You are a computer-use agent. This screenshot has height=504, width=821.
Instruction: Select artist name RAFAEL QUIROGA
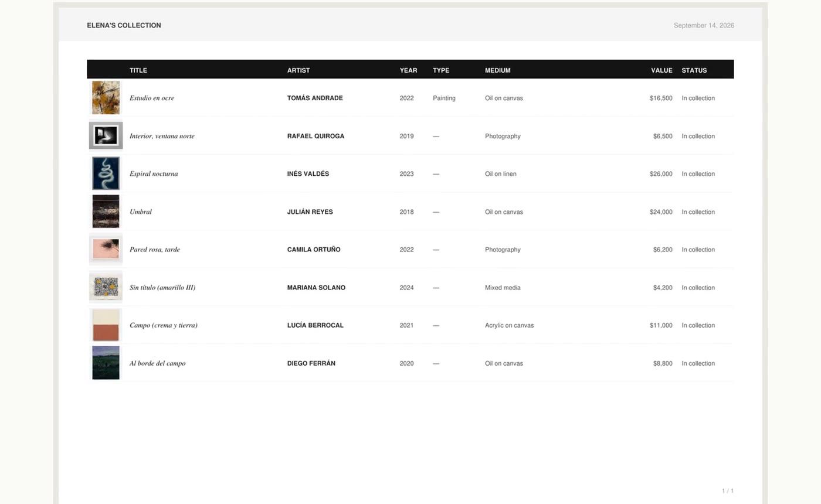click(x=315, y=136)
